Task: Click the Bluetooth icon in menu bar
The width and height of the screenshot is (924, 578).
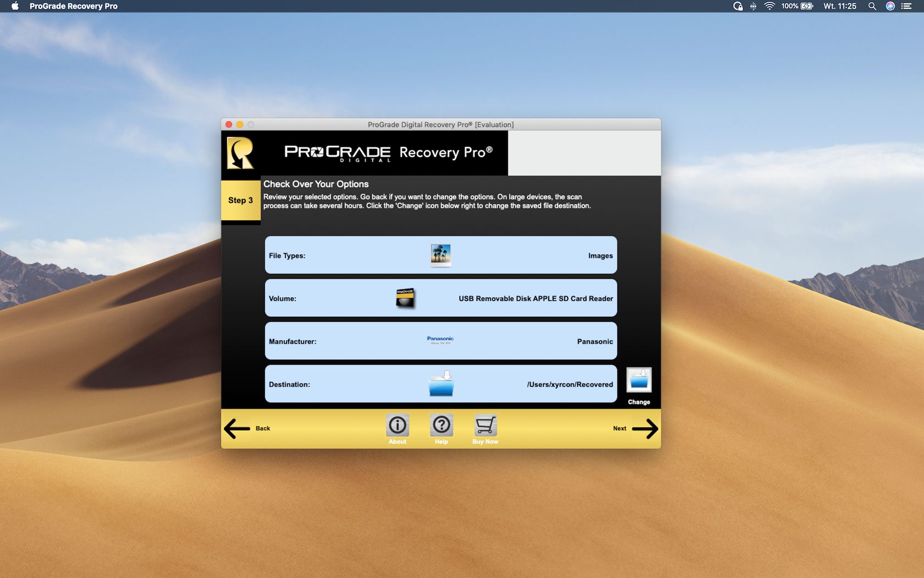Action: (x=754, y=6)
